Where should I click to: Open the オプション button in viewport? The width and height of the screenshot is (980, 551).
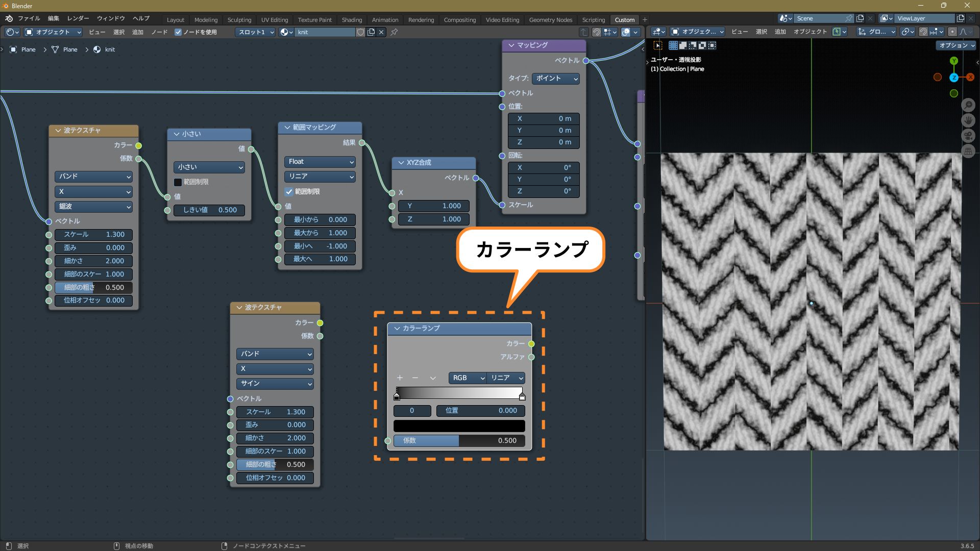tap(955, 45)
